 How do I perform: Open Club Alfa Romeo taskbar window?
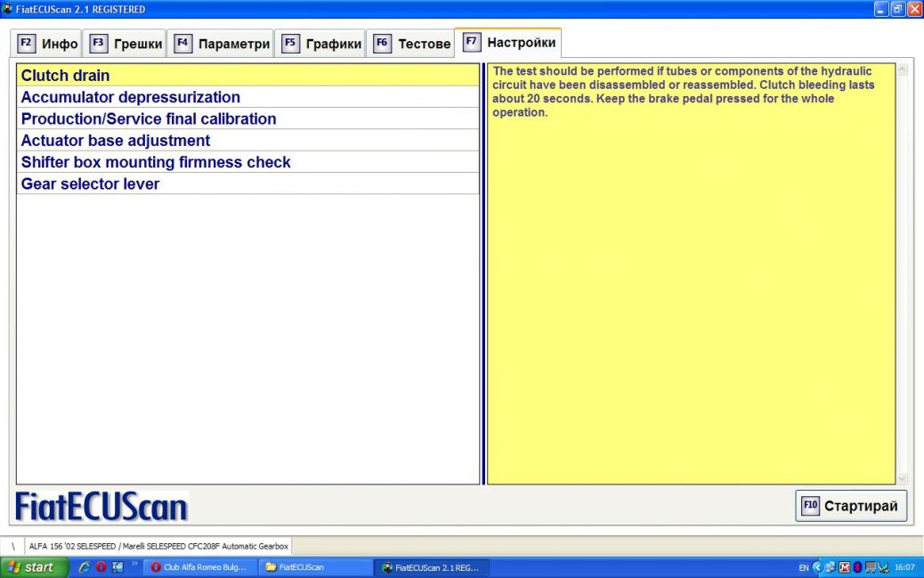(x=199, y=567)
